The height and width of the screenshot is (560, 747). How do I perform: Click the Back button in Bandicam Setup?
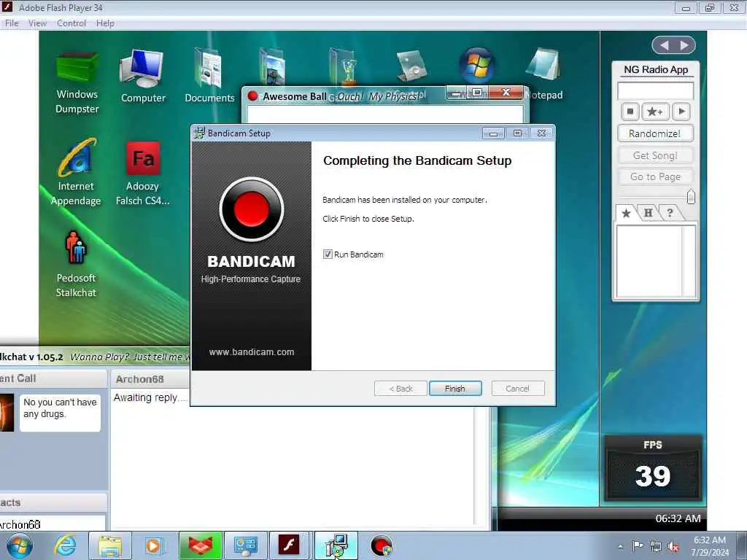pos(400,389)
